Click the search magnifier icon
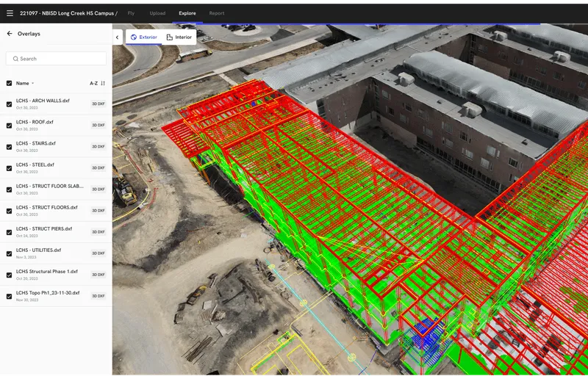The width and height of the screenshot is (588, 376). click(15, 59)
